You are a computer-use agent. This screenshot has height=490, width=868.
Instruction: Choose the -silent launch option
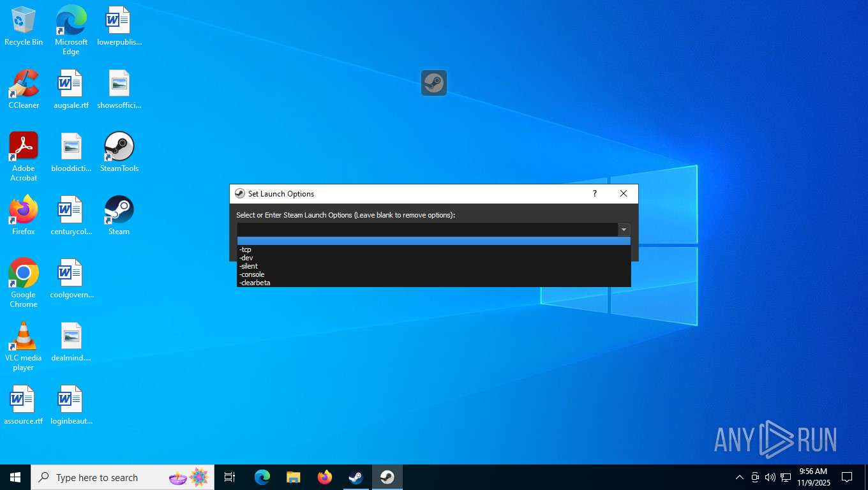(434, 266)
